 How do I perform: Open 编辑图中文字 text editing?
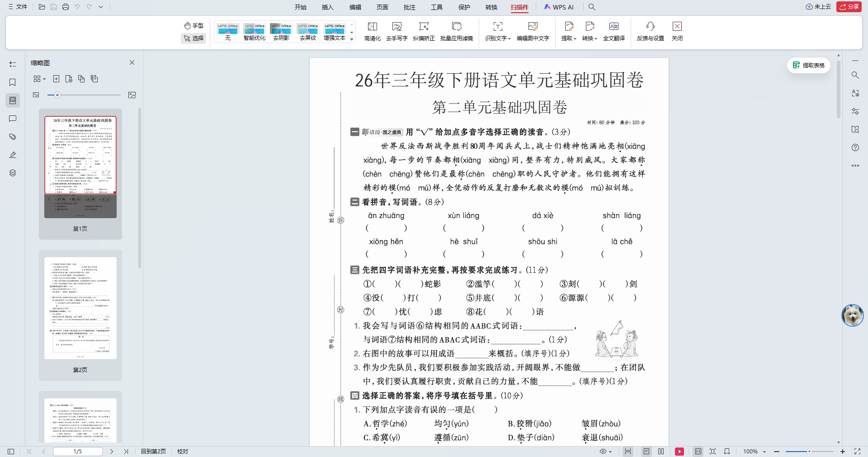point(533,32)
